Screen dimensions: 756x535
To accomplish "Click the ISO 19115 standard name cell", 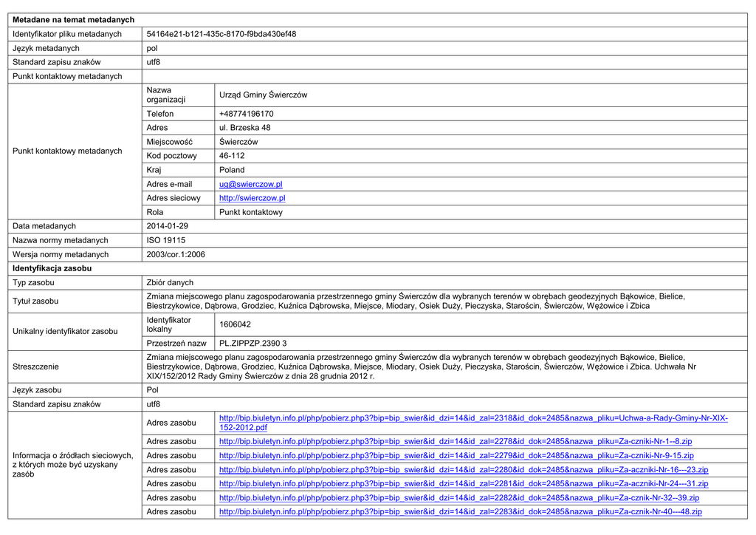I will point(166,240).
